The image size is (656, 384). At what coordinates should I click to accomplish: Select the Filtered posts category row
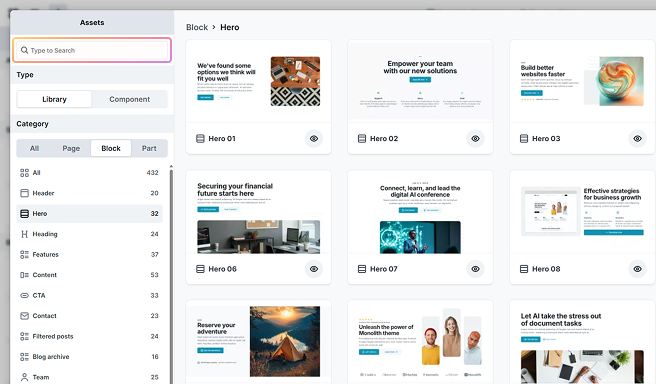pos(89,336)
